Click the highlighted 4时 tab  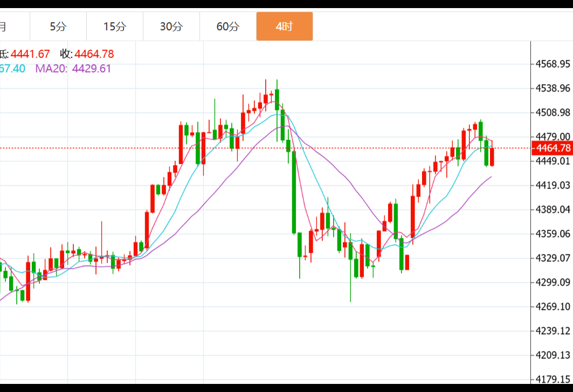pos(284,26)
